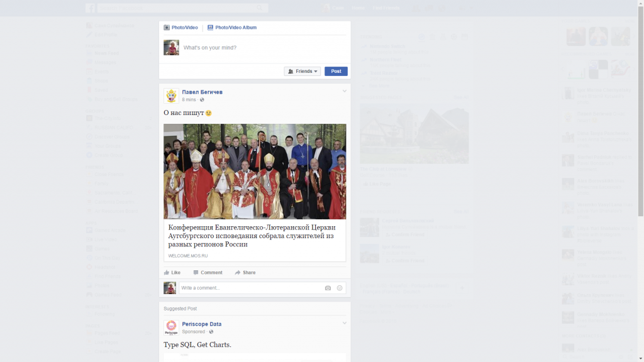
Task: Click the Facebook logo in the top bar
Action: click(x=90, y=8)
